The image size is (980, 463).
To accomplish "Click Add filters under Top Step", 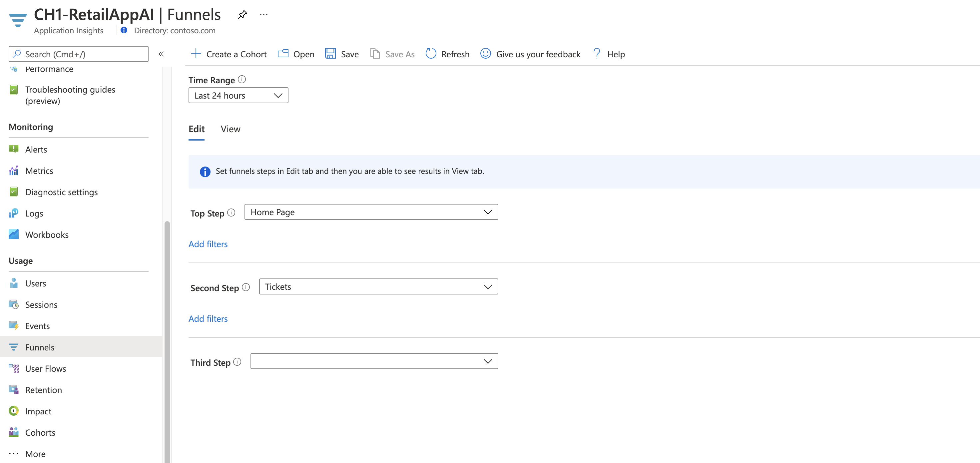I will (208, 244).
